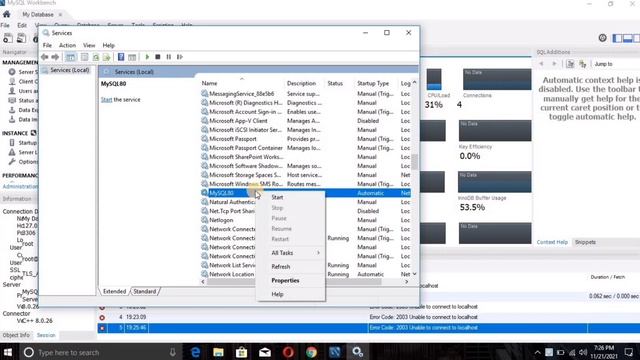Switch to the Extended tab

[114, 291]
